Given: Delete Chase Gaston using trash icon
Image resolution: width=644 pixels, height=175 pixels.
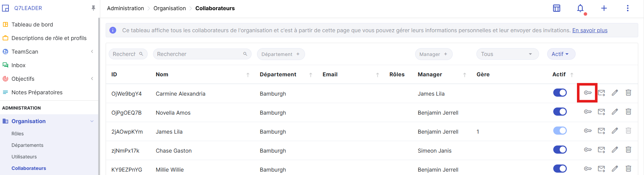Looking at the screenshot, I should click(x=628, y=150).
